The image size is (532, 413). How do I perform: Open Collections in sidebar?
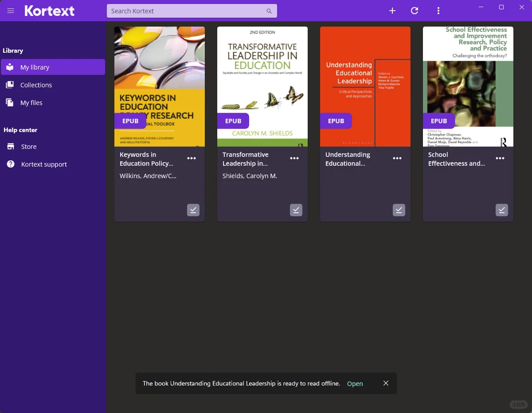53,85
